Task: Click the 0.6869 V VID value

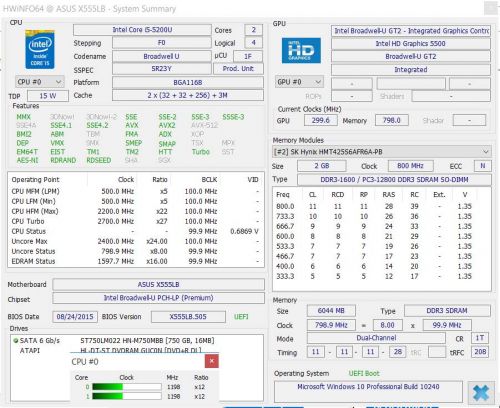Action: click(x=244, y=231)
